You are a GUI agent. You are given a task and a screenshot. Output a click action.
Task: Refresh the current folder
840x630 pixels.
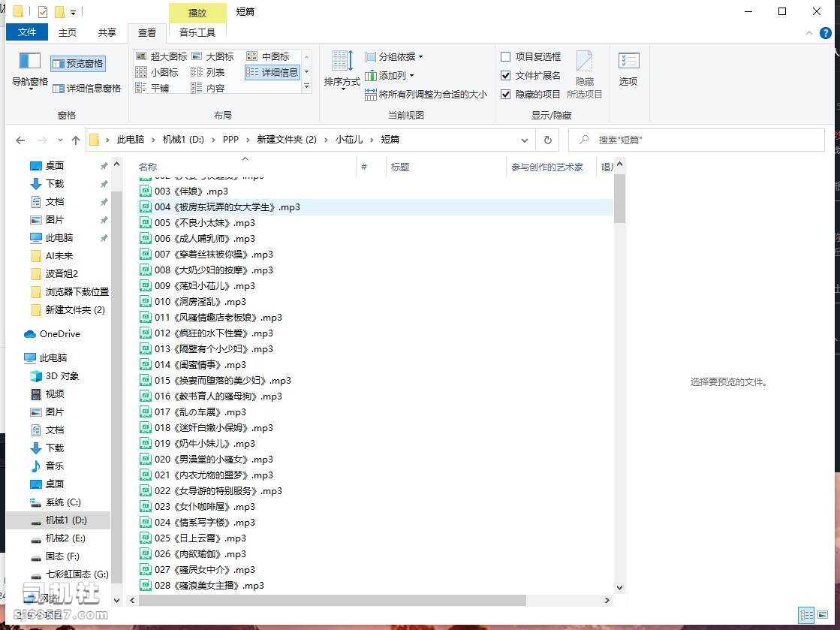(x=547, y=140)
